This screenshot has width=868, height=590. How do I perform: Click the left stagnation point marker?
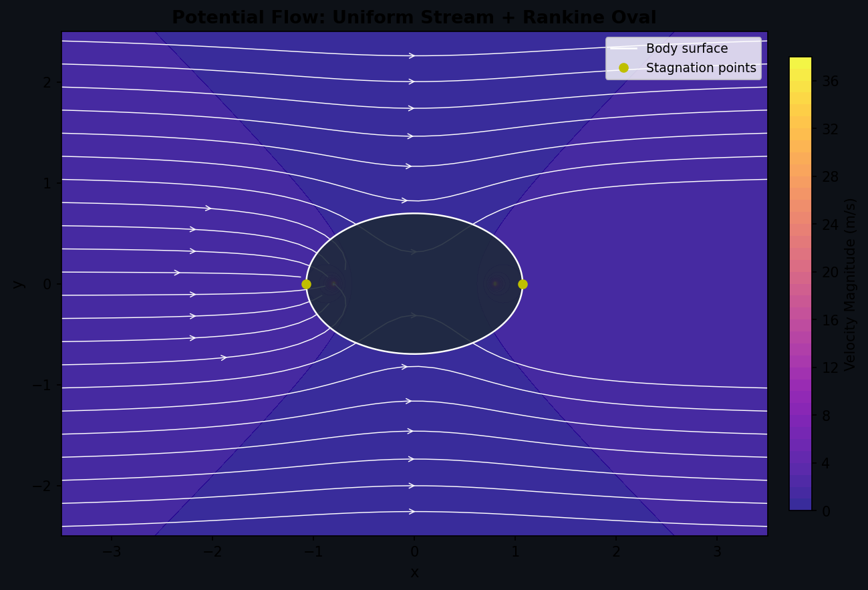click(306, 284)
